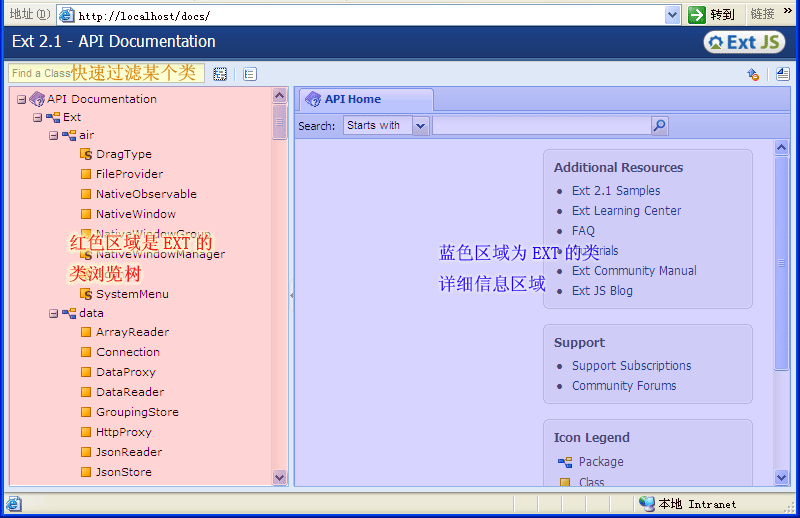Click the Ext JS logo

tap(744, 42)
